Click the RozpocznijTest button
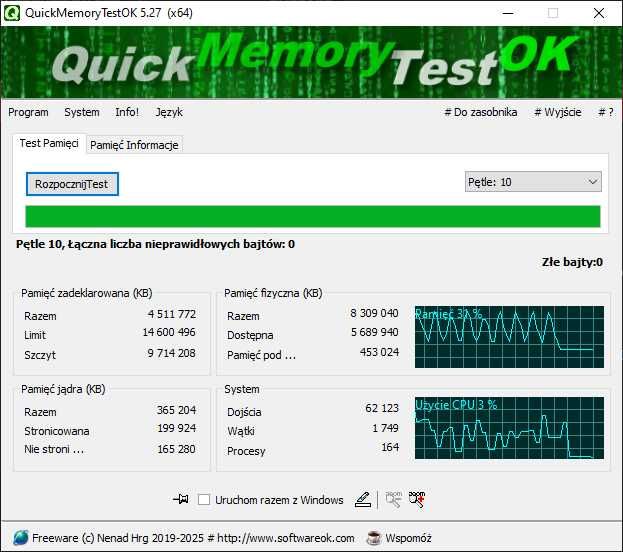 click(x=72, y=184)
